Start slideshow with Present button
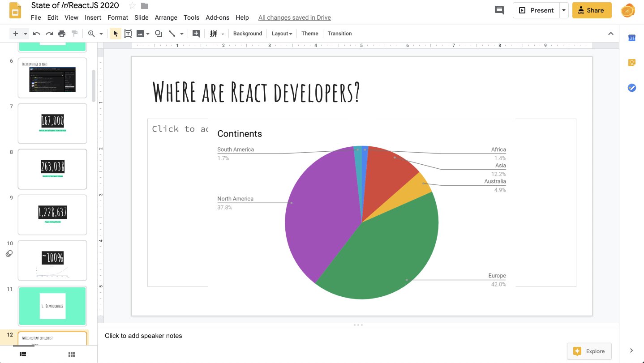644x363 pixels. coord(536,10)
